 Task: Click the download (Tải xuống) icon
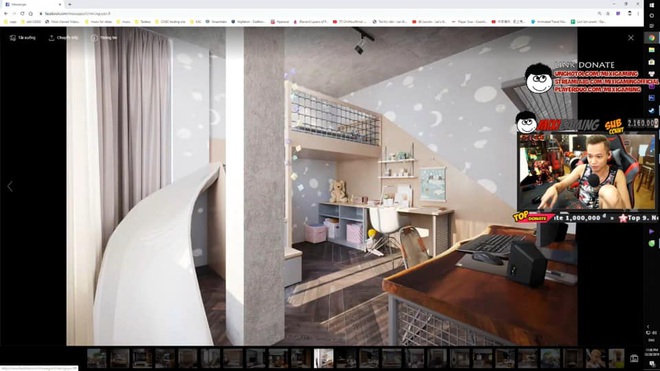[x=13, y=38]
